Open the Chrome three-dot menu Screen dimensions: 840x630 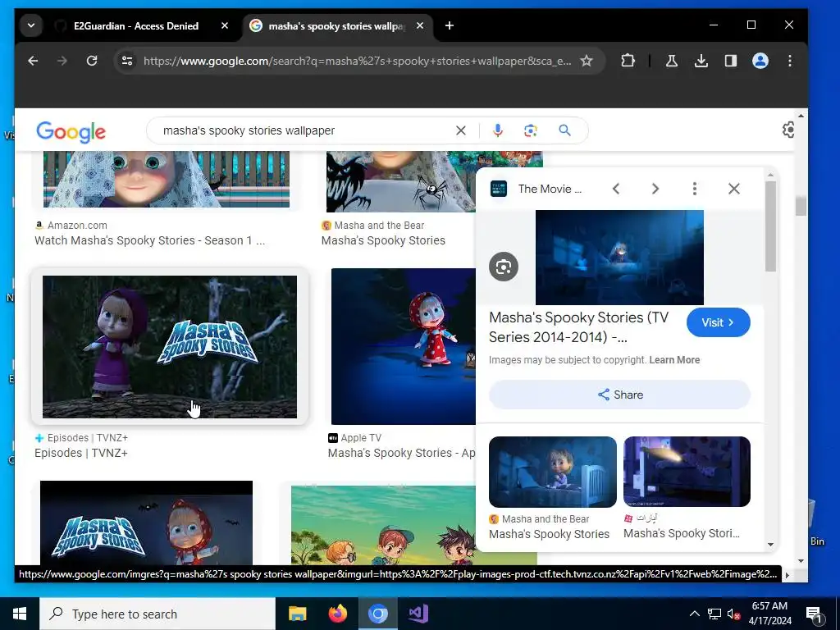pos(790,61)
